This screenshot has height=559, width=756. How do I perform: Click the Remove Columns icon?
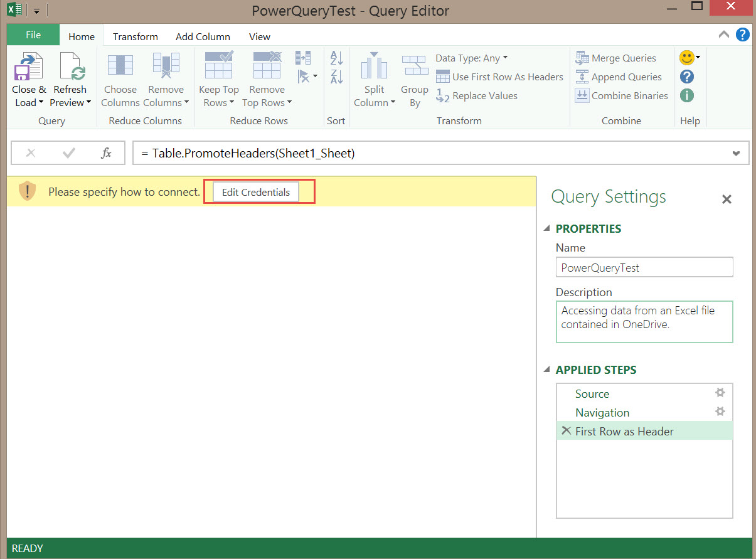[166, 67]
